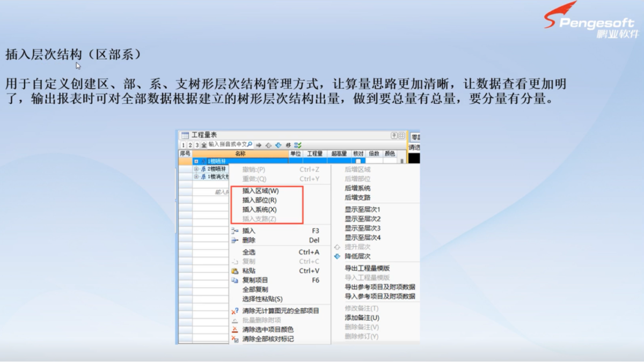Click the 移 move toolbar icon

point(288,145)
